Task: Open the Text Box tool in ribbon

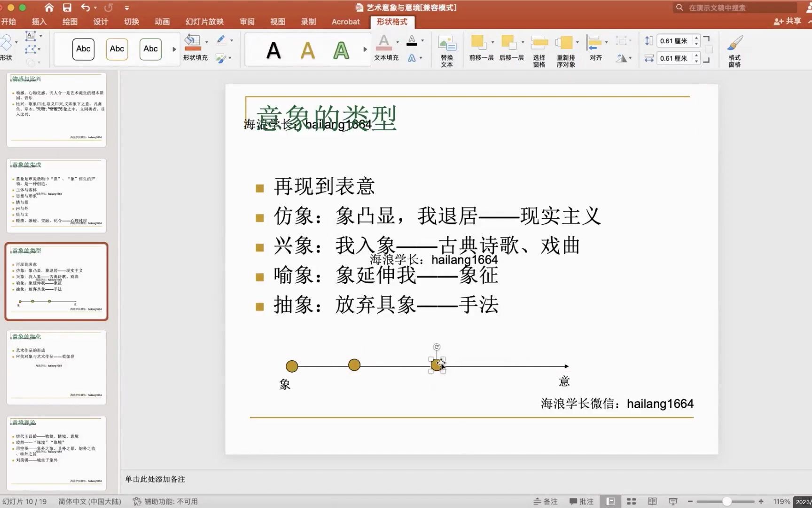Action: coord(31,36)
